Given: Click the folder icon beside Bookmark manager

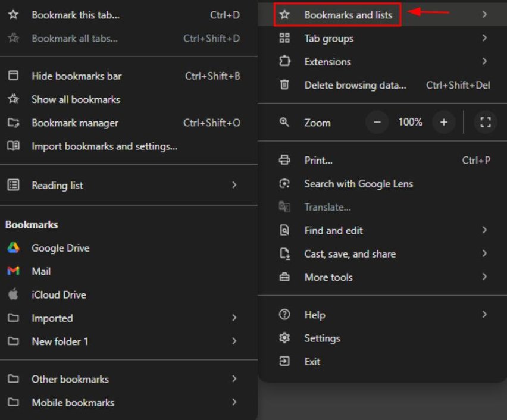Looking at the screenshot, I should tap(13, 123).
